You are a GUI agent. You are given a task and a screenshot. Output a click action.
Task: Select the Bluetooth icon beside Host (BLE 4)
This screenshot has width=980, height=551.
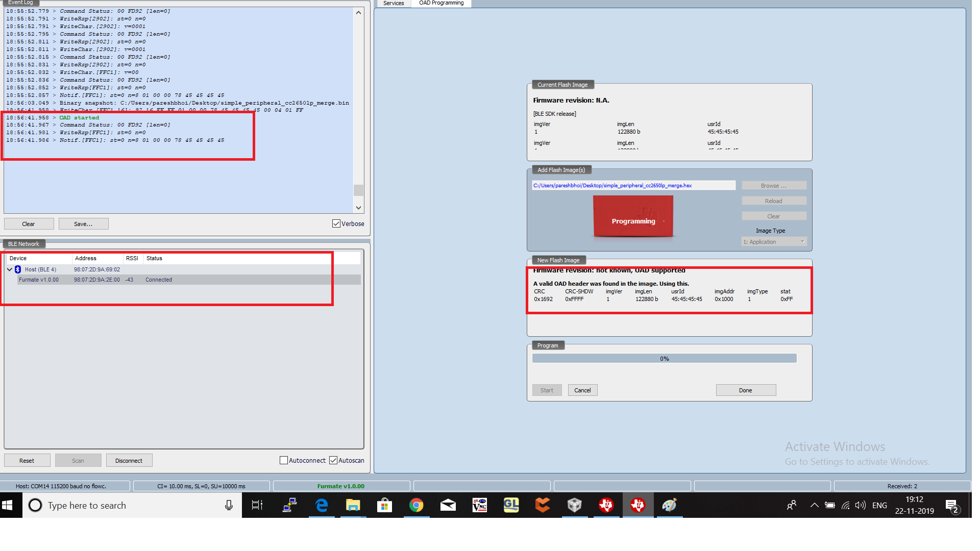point(18,269)
